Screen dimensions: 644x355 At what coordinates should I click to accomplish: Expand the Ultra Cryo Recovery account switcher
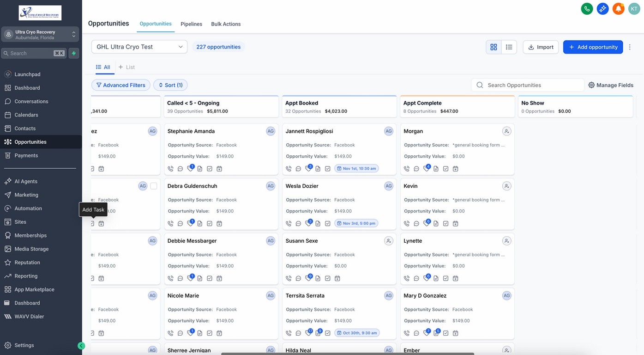point(40,34)
